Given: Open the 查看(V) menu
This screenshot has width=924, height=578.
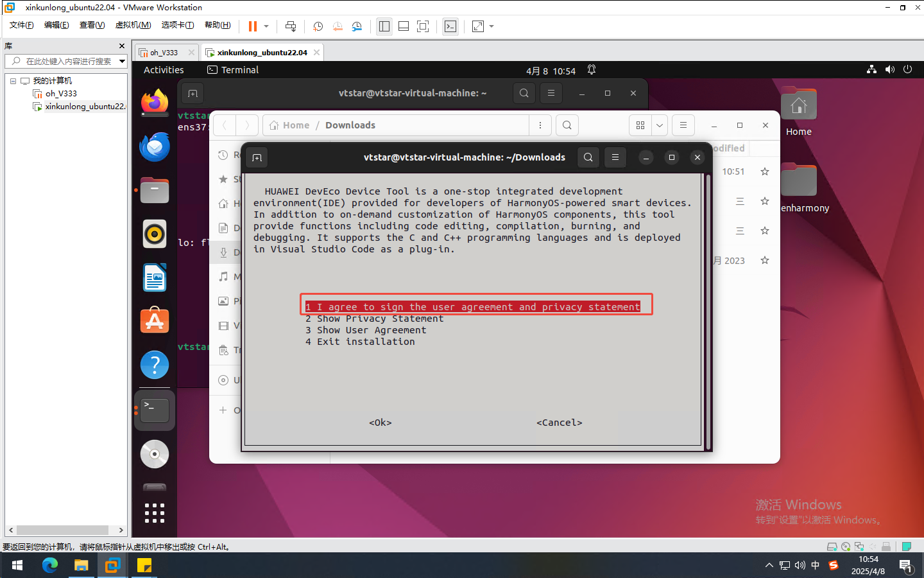Looking at the screenshot, I should click(92, 25).
